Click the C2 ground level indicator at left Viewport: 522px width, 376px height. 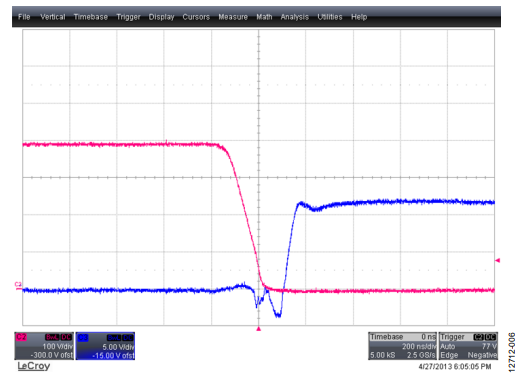(18, 286)
